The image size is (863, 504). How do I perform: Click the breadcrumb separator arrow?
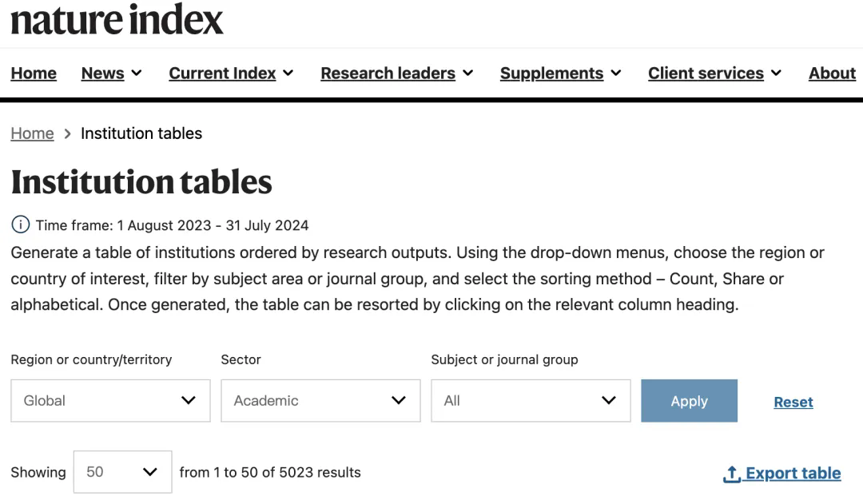(67, 133)
